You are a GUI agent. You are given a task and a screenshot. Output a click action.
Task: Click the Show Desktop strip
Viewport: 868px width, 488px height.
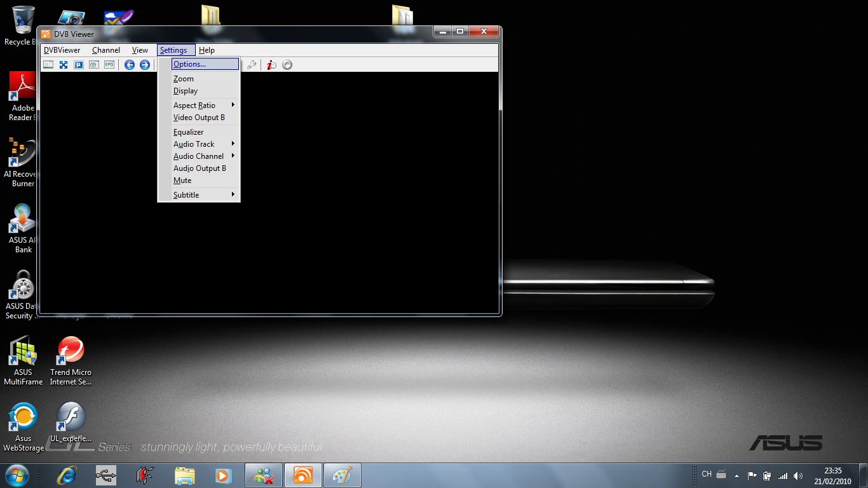(x=863, y=475)
